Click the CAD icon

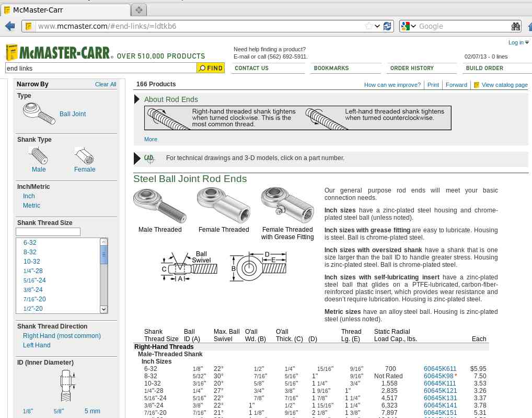149,158
